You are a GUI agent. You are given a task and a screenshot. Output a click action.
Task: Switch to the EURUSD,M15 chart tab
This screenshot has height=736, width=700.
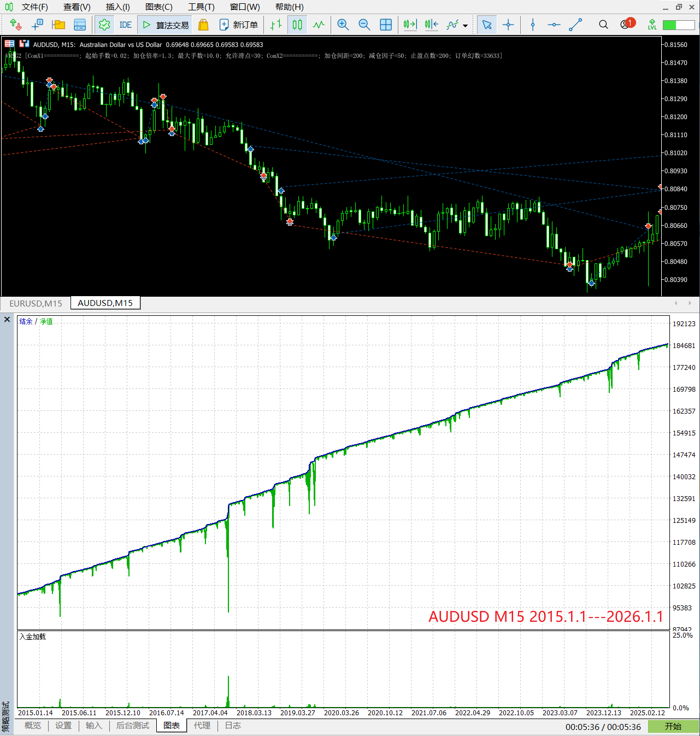36,303
